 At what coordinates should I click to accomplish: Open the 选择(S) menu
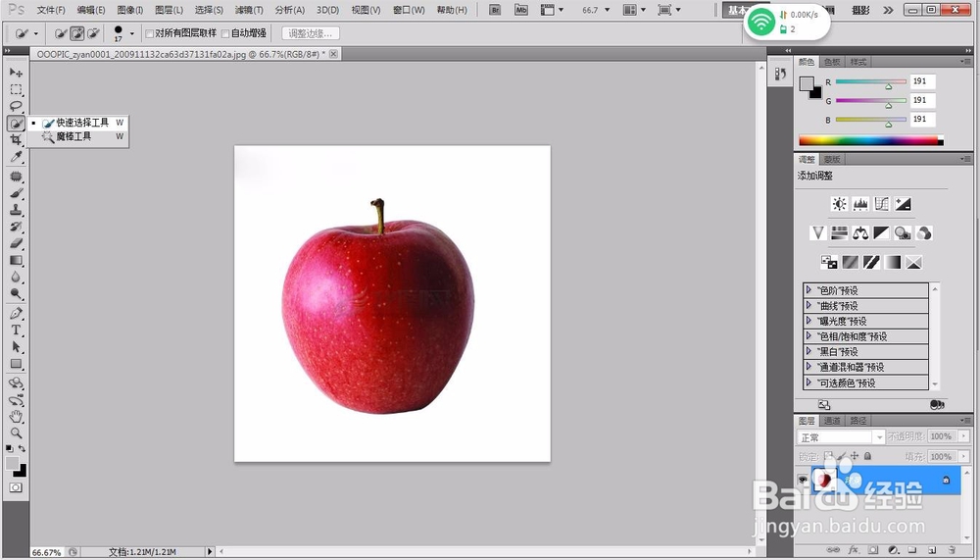(209, 10)
